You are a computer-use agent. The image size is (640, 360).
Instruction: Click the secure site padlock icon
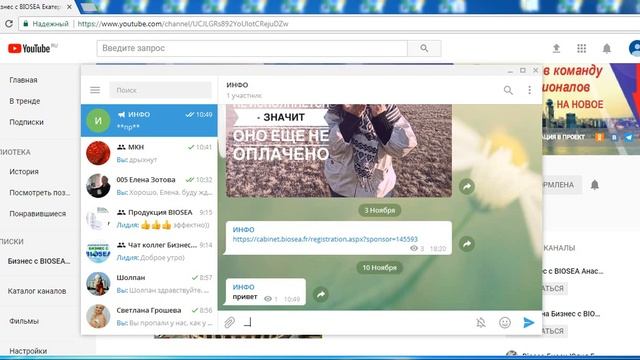pos(26,24)
